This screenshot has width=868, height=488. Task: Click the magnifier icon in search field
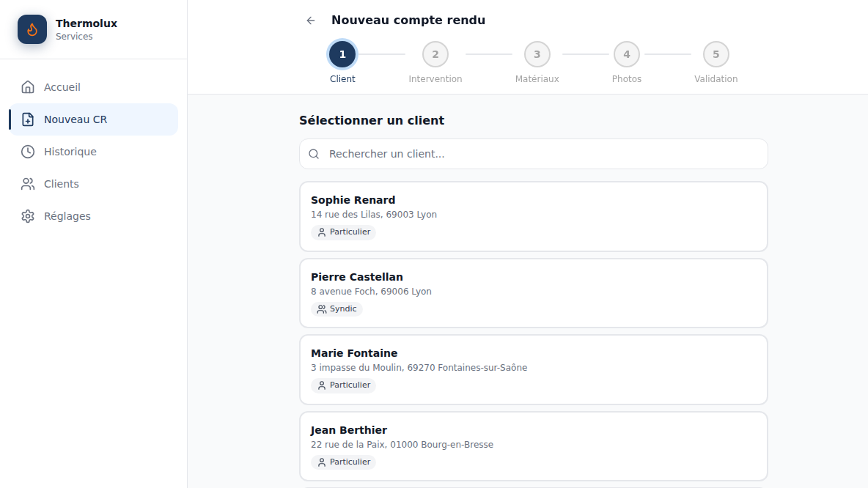tap(314, 154)
